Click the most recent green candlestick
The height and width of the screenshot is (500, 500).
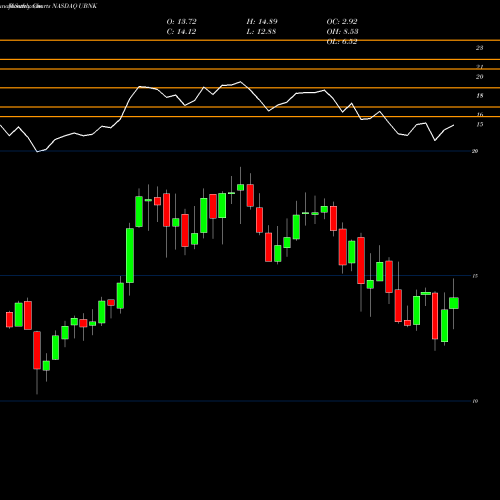tap(454, 303)
